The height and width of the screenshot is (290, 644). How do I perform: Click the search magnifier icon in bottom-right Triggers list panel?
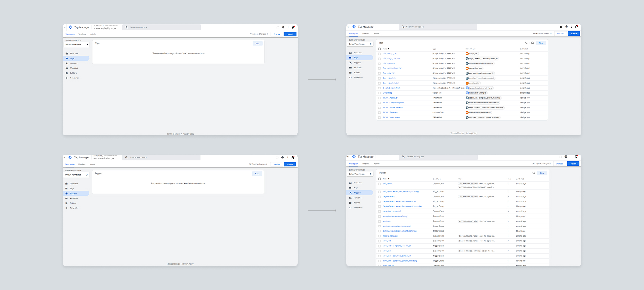534,173
